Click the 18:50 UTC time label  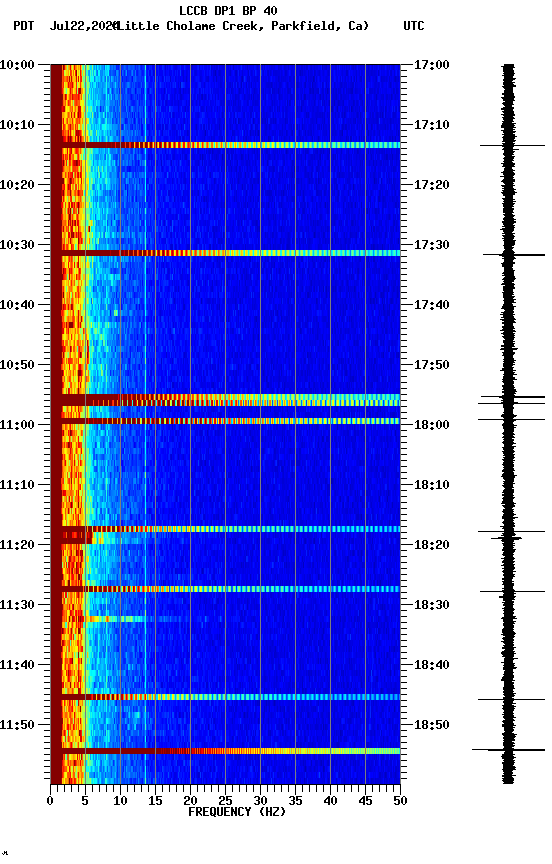click(x=432, y=726)
